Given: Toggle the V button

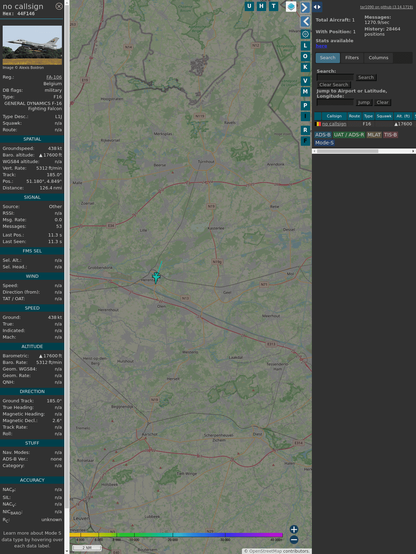Looking at the screenshot, I should (x=305, y=81).
